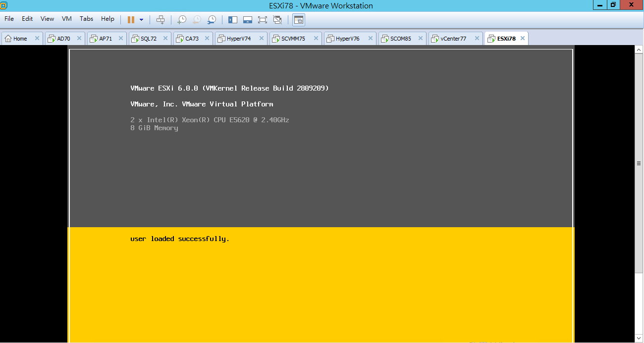Select the active ESXi78 tab
Viewport: 644px width, 343px height.
(506, 39)
